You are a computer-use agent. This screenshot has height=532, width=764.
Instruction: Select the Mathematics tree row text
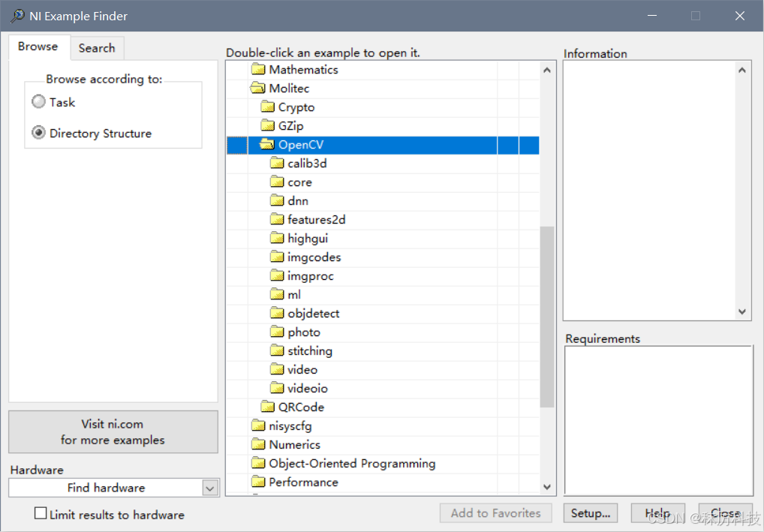pyautogui.click(x=303, y=70)
